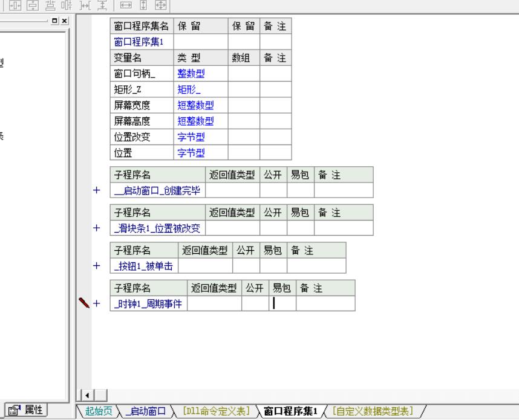Toggle 公开 cell for _滑块条1_位置被改变
The image size is (519, 420).
pyautogui.click(x=273, y=228)
